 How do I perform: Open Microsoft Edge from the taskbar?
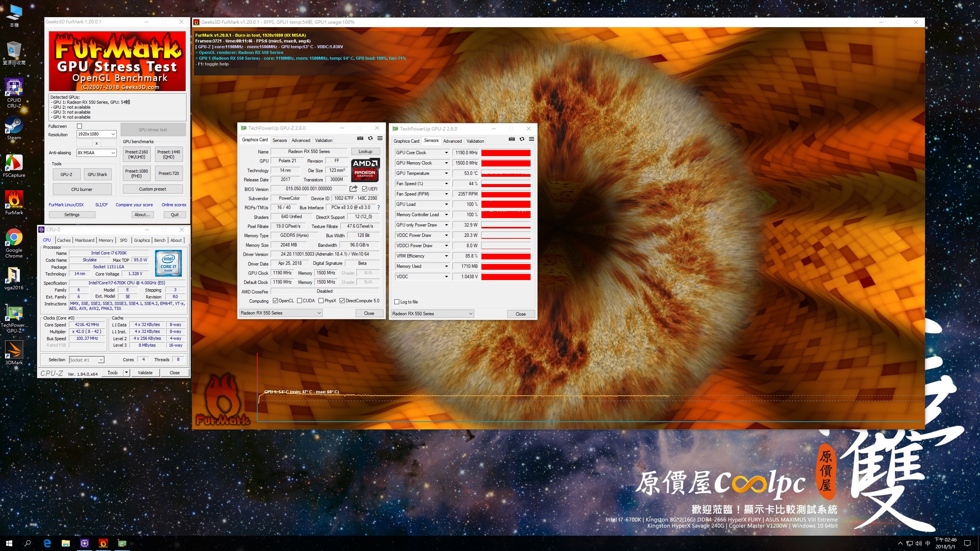coord(47,543)
